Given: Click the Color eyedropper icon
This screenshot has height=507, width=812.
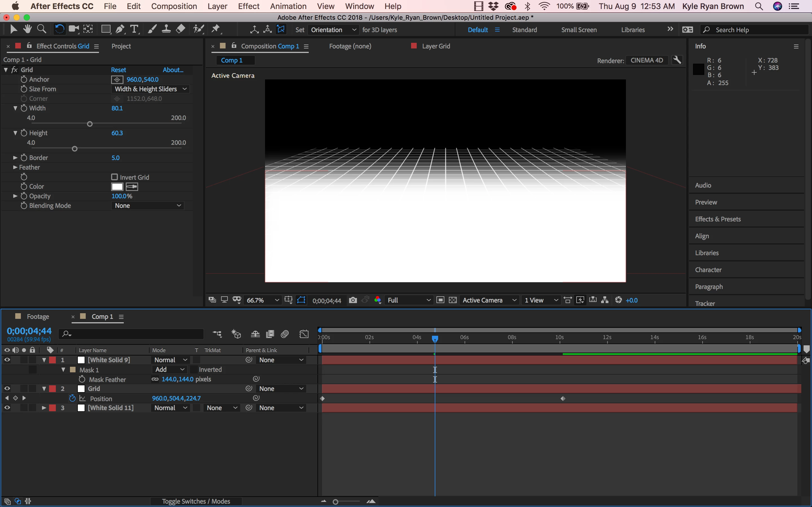Looking at the screenshot, I should [132, 187].
